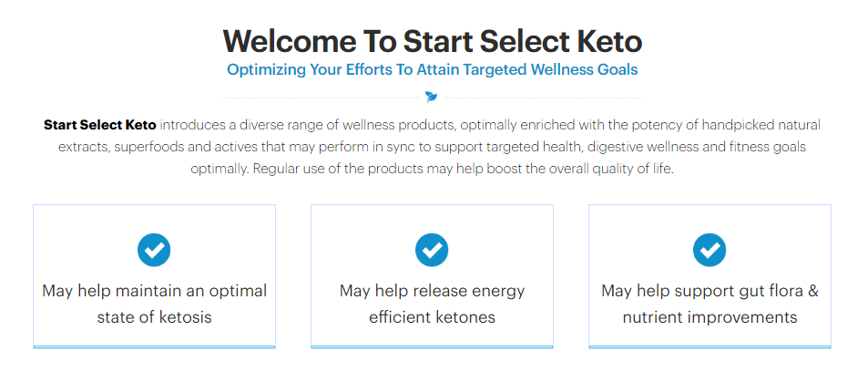Click the 'Regular use of the products' sentence
Viewport: 868px width, 372px height.
(464, 169)
